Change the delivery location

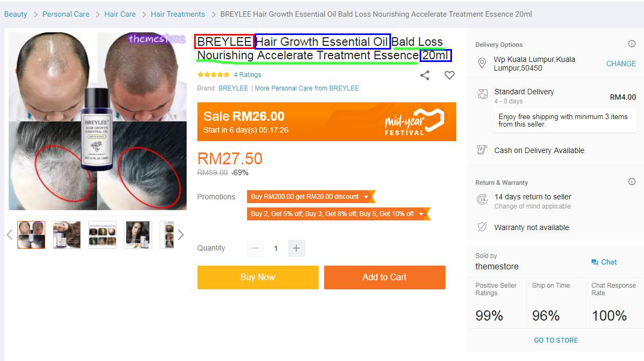(x=621, y=64)
